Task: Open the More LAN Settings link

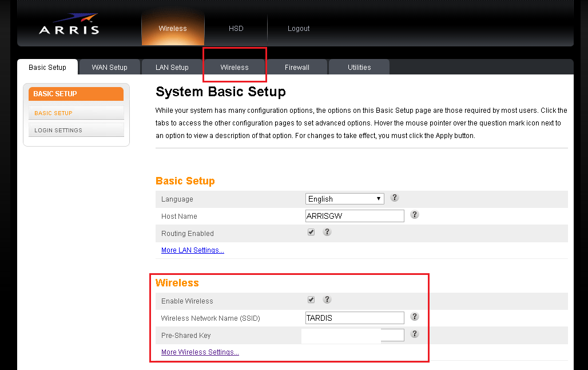Action: pyautogui.click(x=192, y=250)
